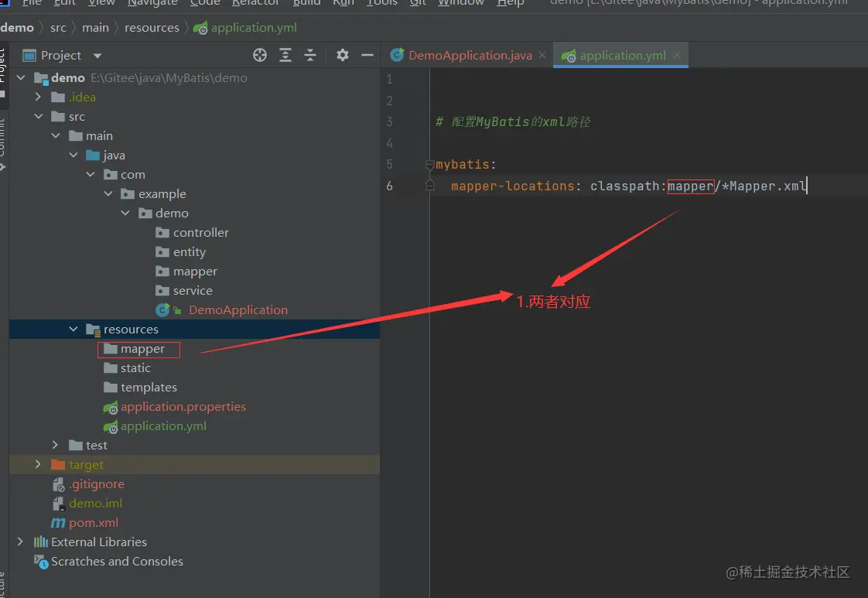Click the class icon of DemoApplication
Viewport: 868px width, 598px height.
click(x=162, y=310)
